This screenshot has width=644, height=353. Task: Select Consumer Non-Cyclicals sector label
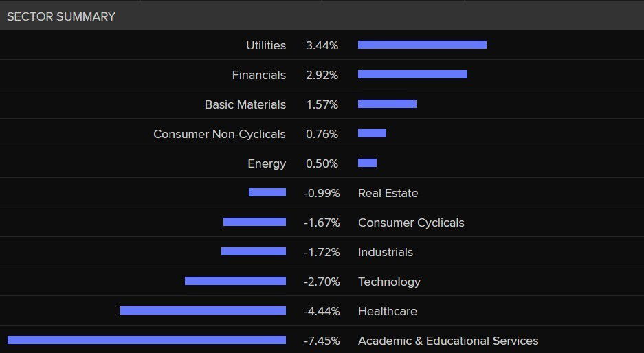pyautogui.click(x=219, y=134)
